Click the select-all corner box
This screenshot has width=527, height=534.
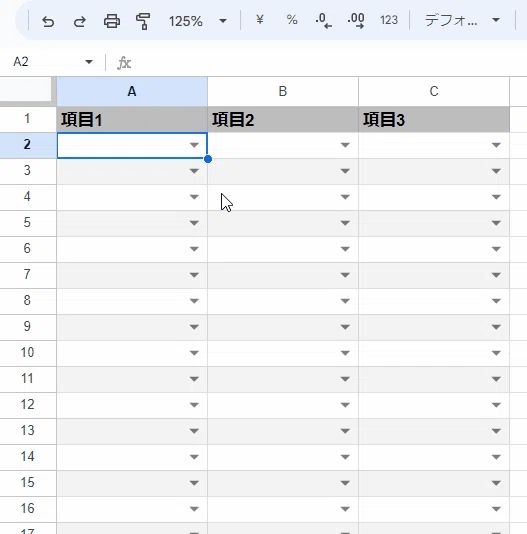(x=28, y=91)
